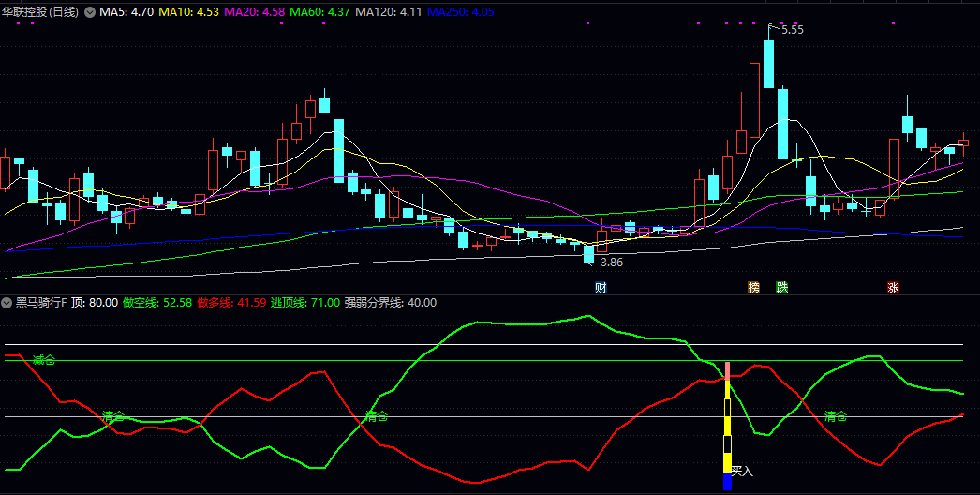Click the orange 榜 event marker icon
The image size is (980, 495).
click(753, 287)
